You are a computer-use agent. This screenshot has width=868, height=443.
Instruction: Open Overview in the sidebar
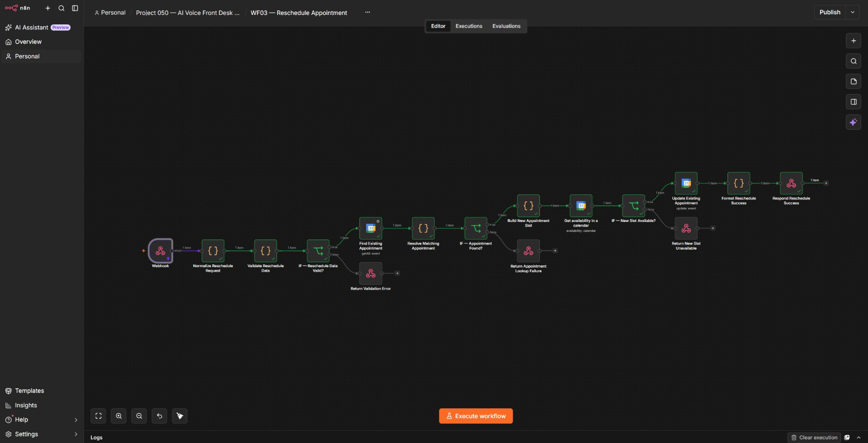click(x=42, y=42)
